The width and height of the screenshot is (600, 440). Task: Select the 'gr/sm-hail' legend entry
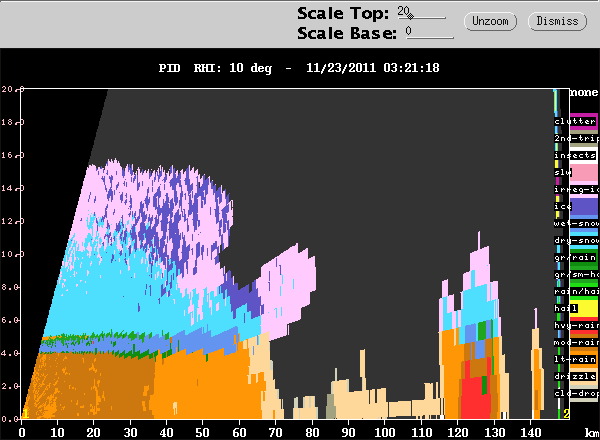(577, 274)
